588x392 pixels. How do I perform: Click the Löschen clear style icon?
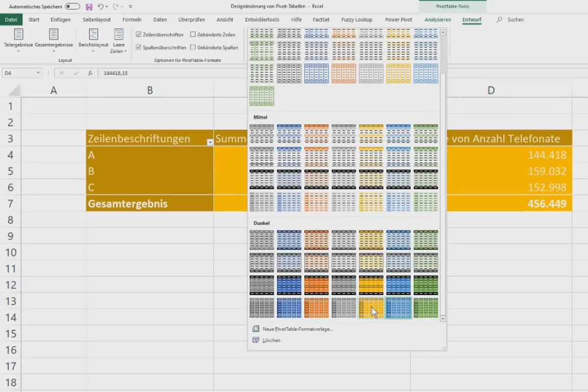pos(255,340)
